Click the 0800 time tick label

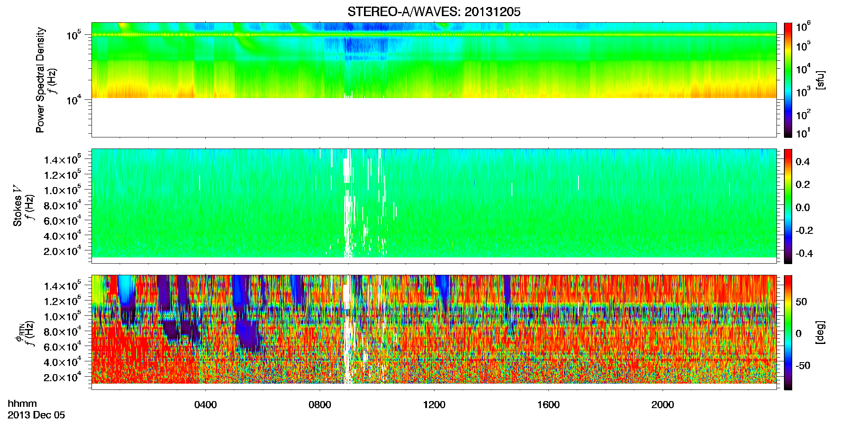320,405
